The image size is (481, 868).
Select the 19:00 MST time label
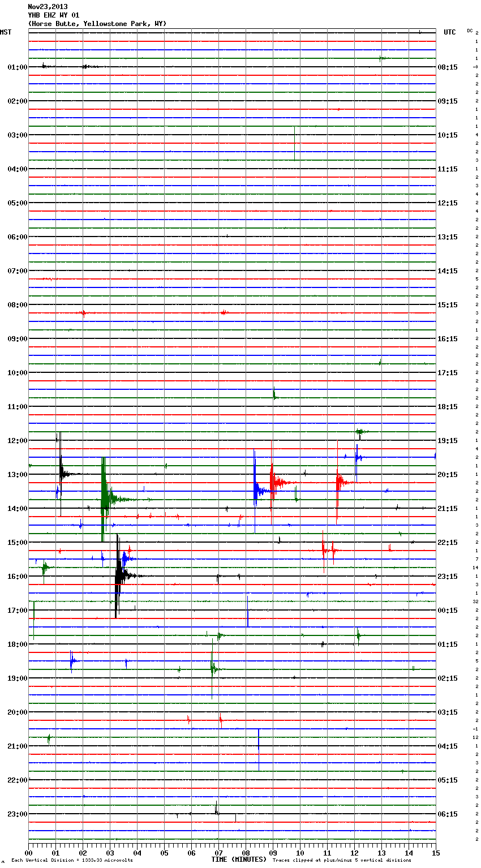click(17, 678)
